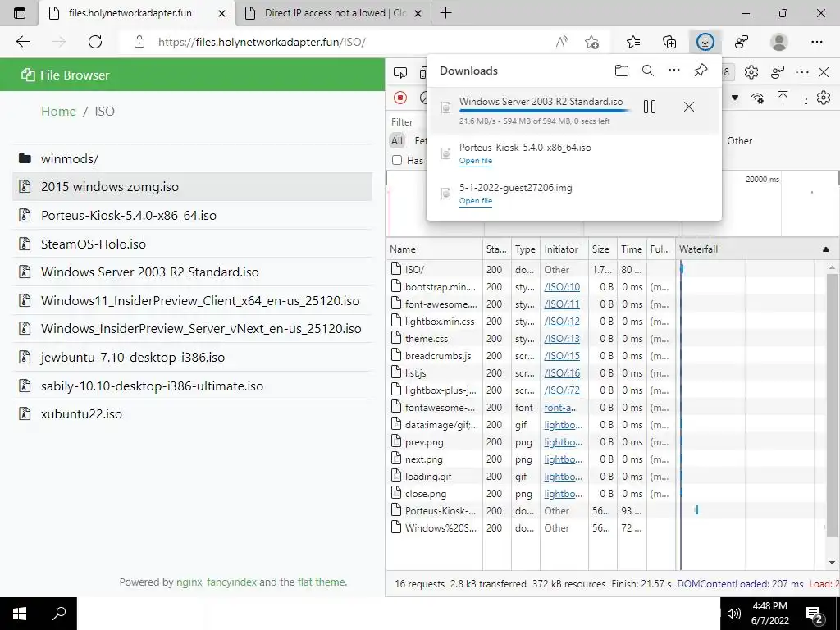Open browser Settings and more menu
The width and height of the screenshot is (840, 630).
click(816, 42)
